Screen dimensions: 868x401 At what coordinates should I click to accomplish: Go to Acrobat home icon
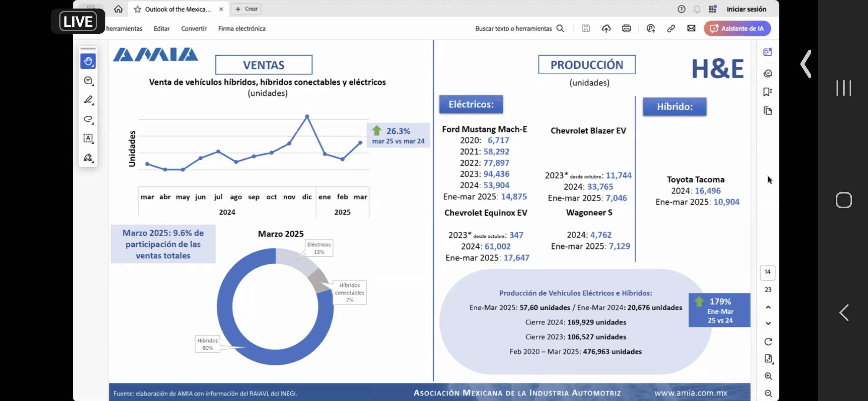point(118,9)
